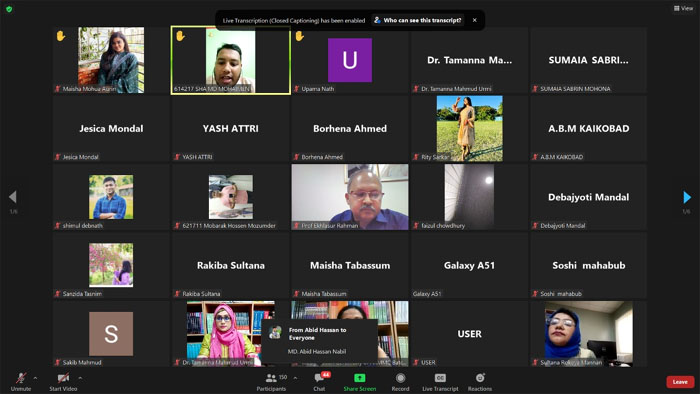Open the Chat panel

click(x=319, y=382)
